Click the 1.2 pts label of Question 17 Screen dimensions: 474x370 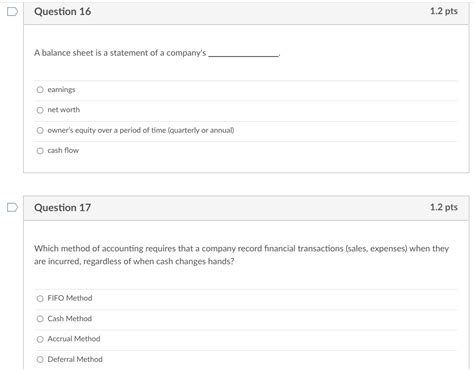click(444, 207)
